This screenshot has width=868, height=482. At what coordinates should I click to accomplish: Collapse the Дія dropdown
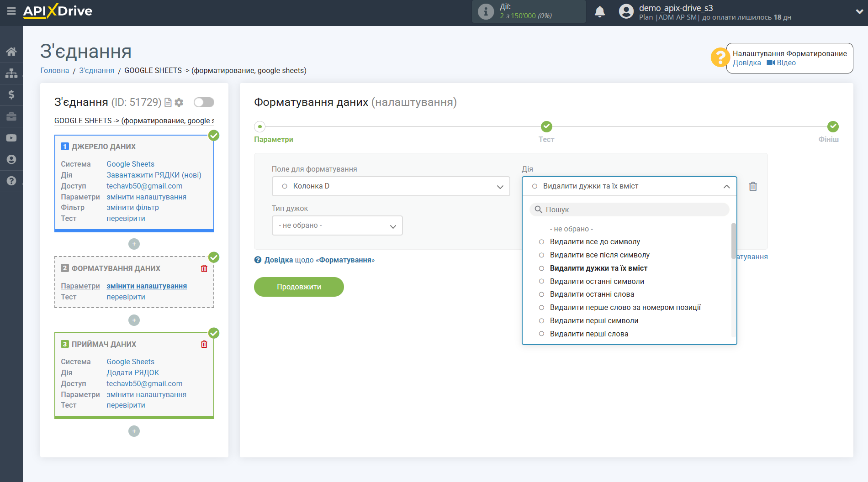(630, 186)
